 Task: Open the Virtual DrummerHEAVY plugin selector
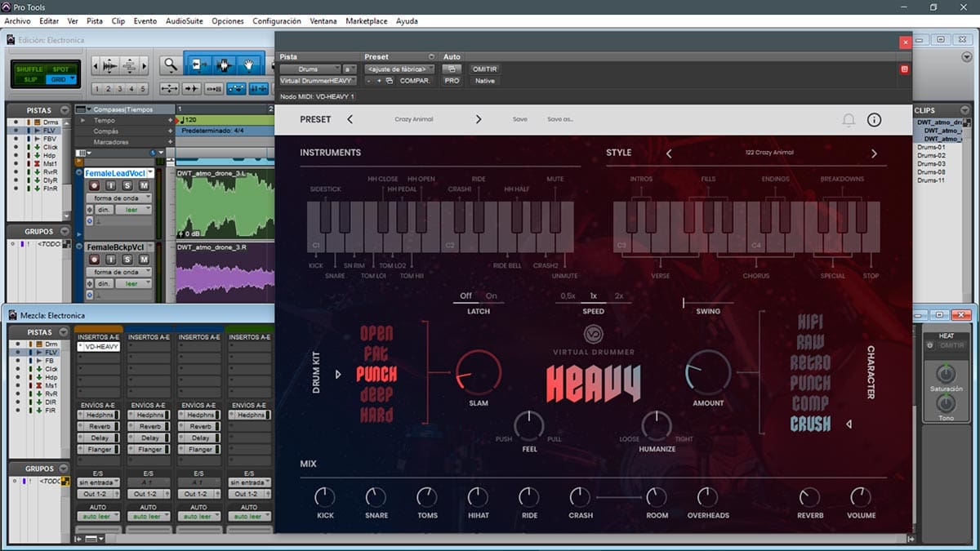pos(318,81)
